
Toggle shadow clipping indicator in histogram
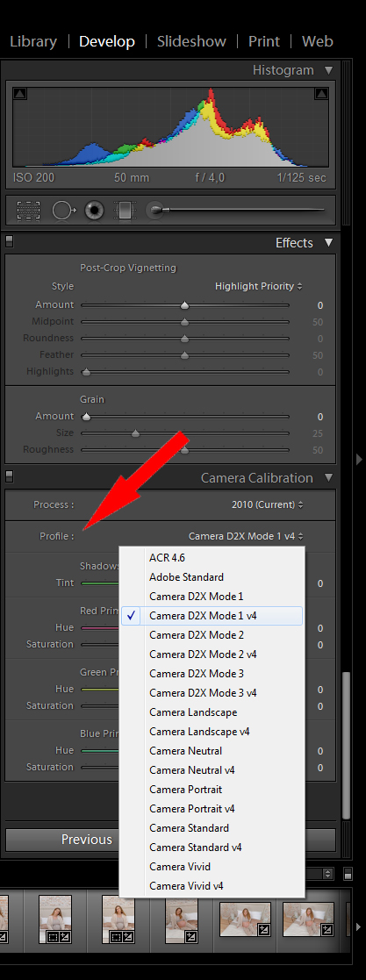click(21, 94)
